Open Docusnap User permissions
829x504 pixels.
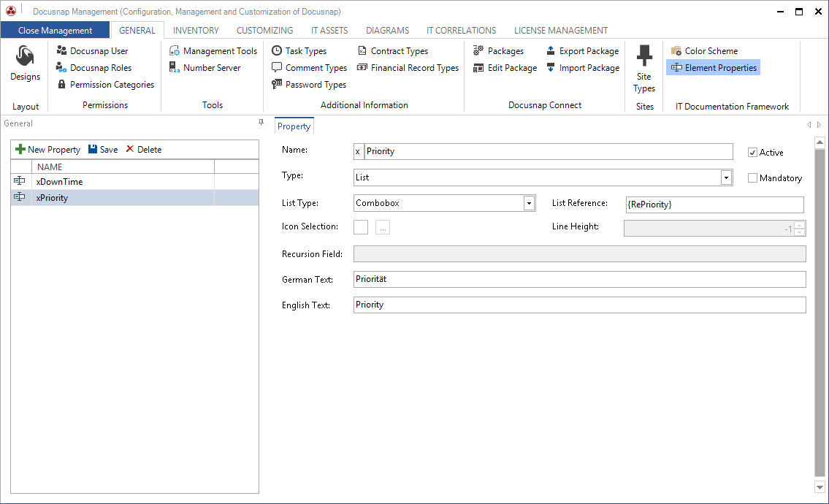pos(93,51)
